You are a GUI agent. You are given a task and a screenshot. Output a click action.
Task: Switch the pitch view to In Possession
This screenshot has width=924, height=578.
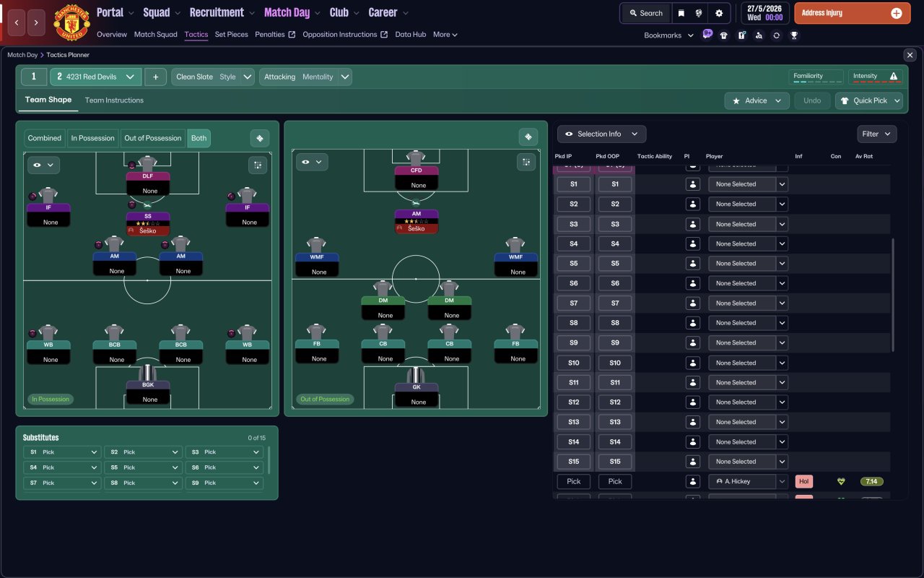(x=92, y=138)
